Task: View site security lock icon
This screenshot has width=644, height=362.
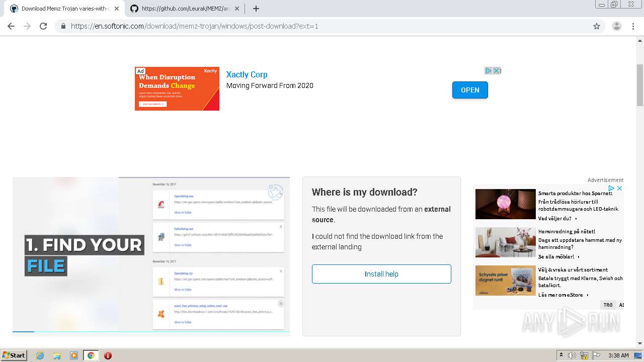Action: (x=63, y=26)
